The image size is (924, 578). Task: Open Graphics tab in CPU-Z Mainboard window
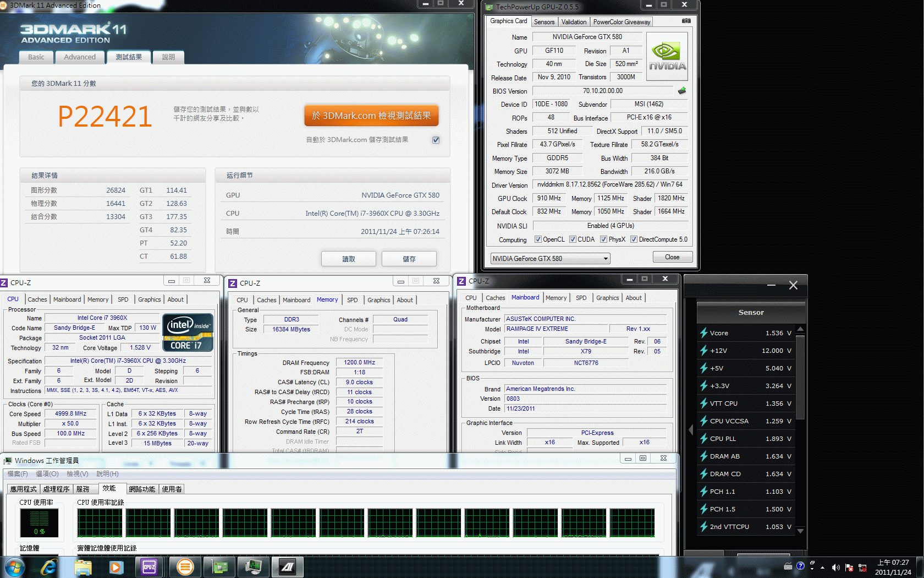(x=607, y=298)
